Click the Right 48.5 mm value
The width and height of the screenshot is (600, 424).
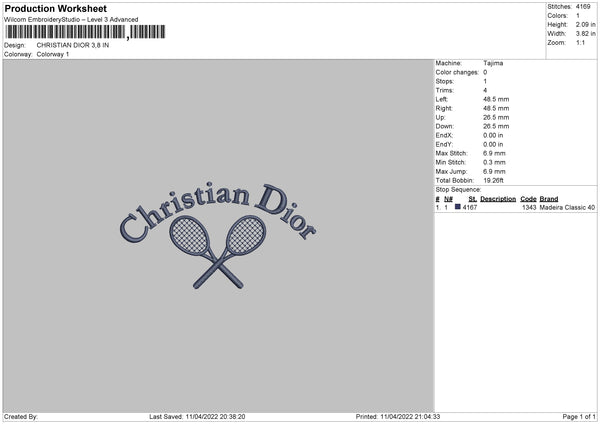point(496,108)
